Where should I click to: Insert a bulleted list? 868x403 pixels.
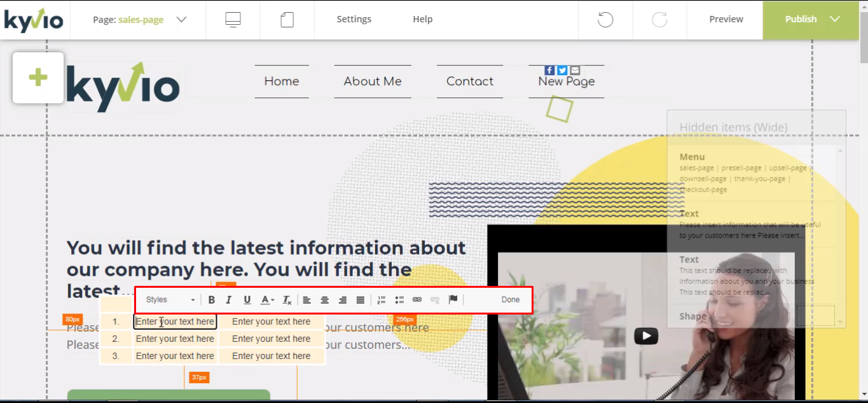point(399,300)
